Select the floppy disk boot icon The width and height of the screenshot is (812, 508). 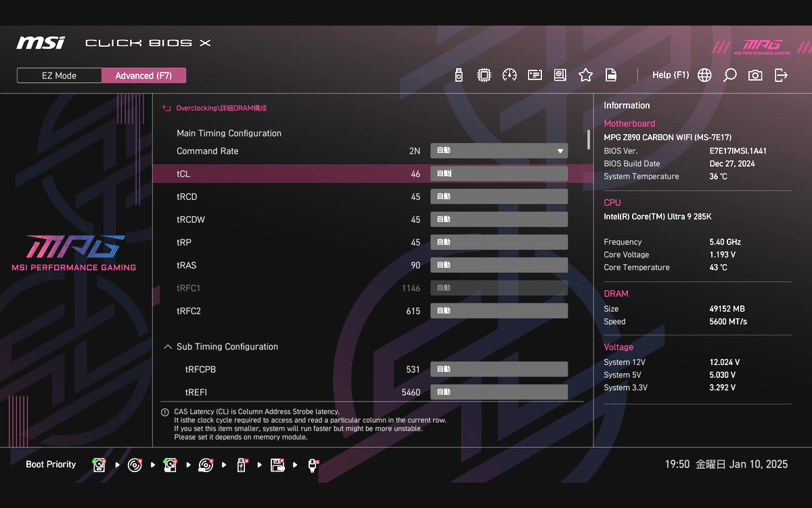pyautogui.click(x=277, y=465)
